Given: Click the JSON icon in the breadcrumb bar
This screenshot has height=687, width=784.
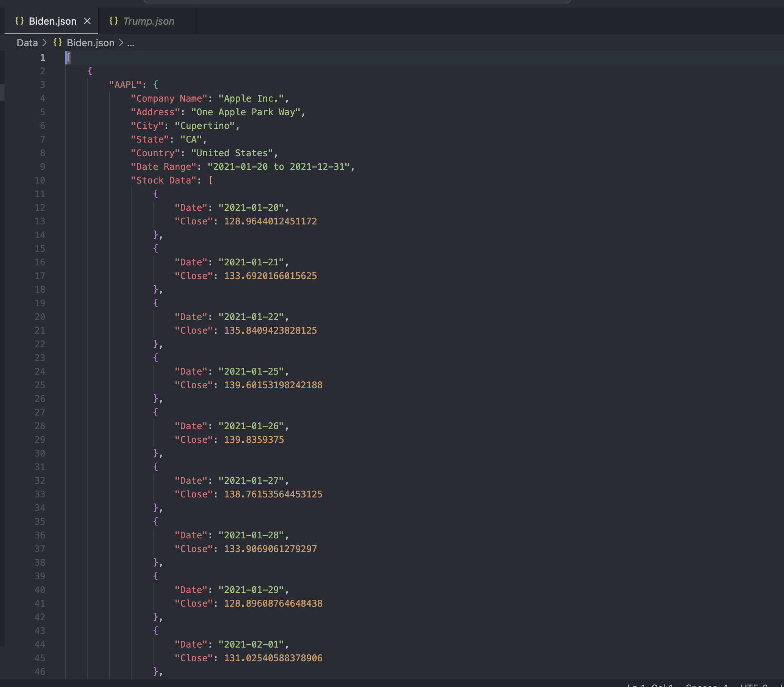Looking at the screenshot, I should (x=58, y=42).
